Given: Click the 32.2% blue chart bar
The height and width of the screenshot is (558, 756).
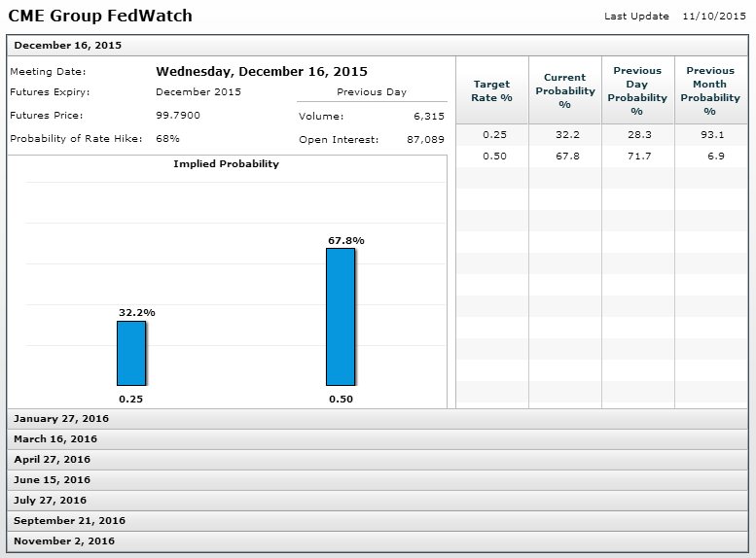Looking at the screenshot, I should [x=131, y=353].
